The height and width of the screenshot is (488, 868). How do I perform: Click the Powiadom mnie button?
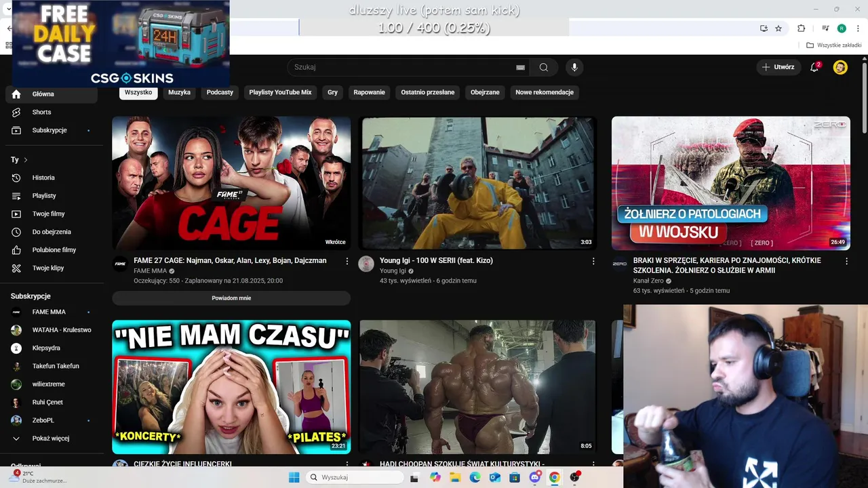[231, 298]
